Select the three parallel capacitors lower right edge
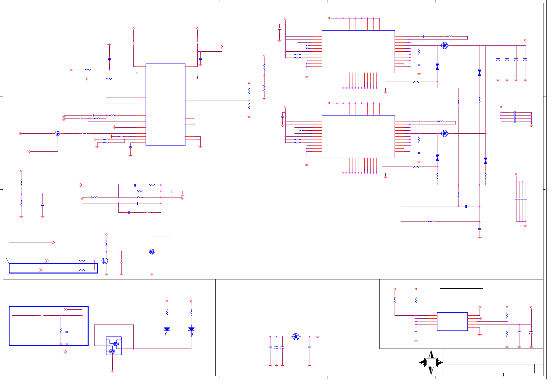This screenshot has height=392, width=555. pos(520,199)
